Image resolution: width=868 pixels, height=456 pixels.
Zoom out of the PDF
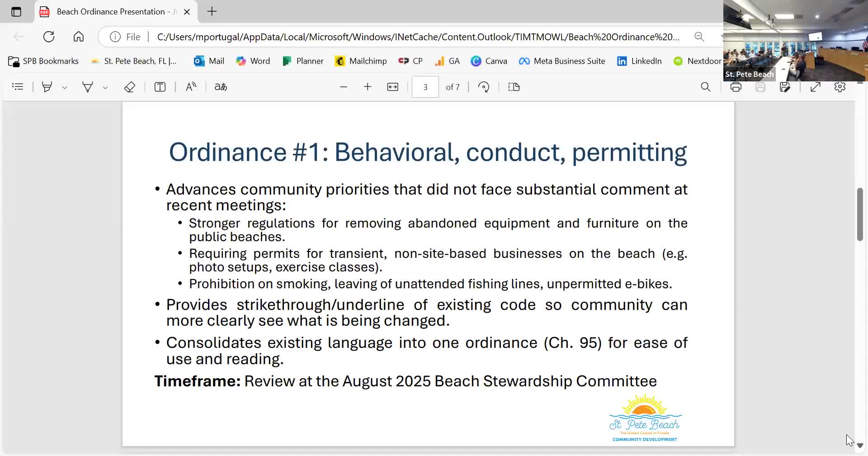coord(344,87)
